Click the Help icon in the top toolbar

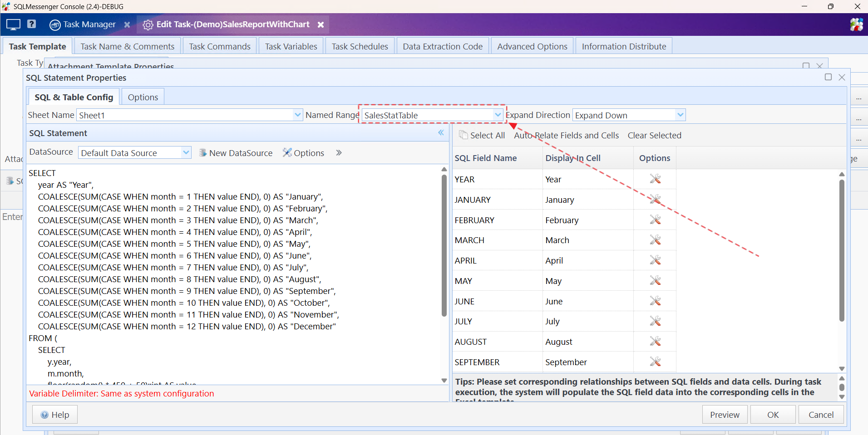click(x=31, y=24)
